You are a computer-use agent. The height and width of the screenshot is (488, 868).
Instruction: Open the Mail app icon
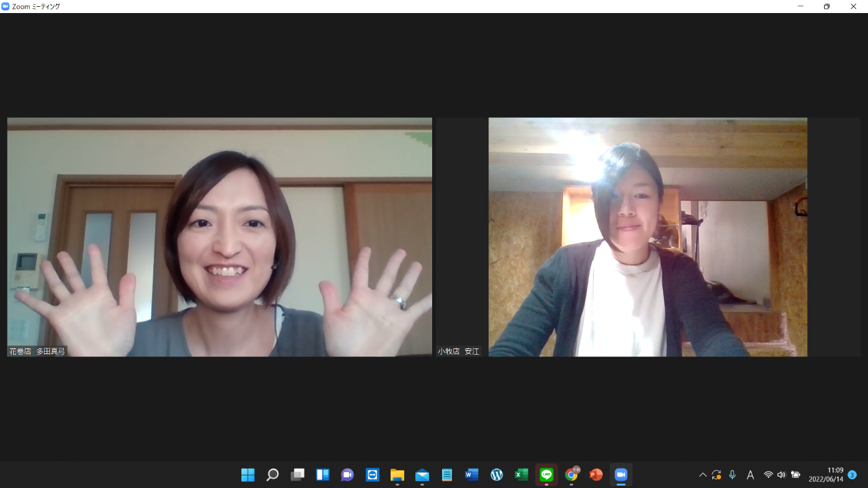[422, 475]
